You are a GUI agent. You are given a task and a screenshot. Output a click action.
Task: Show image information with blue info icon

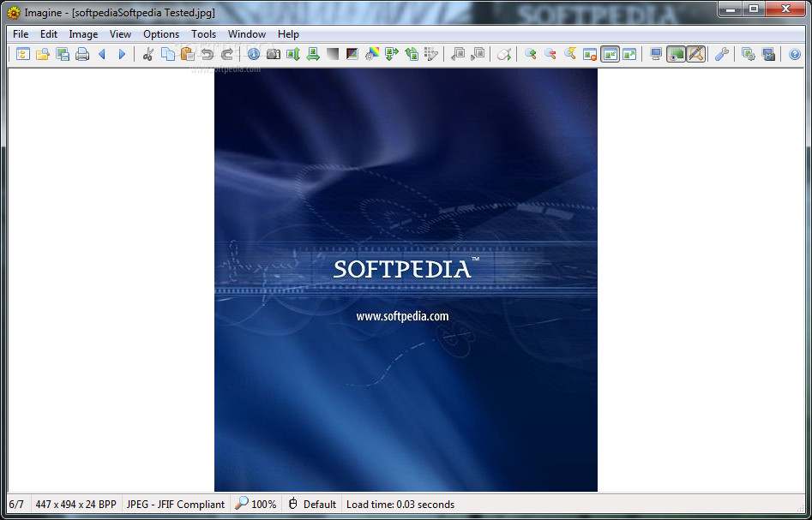tap(253, 54)
